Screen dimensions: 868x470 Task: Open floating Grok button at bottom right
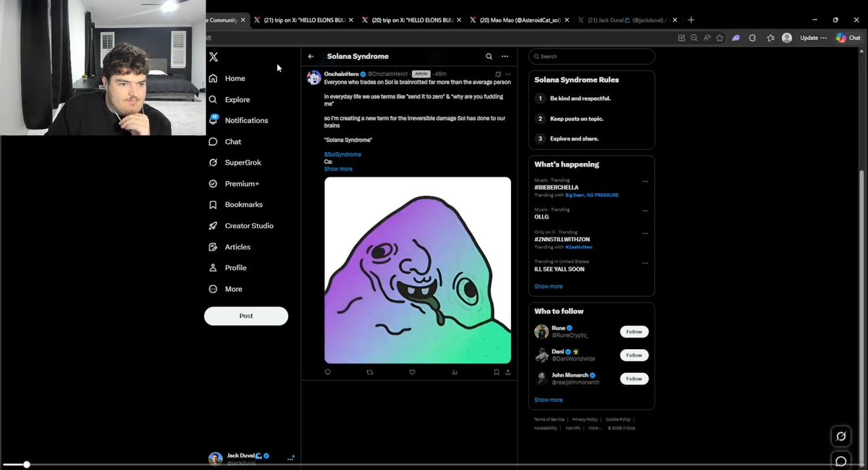tap(841, 436)
